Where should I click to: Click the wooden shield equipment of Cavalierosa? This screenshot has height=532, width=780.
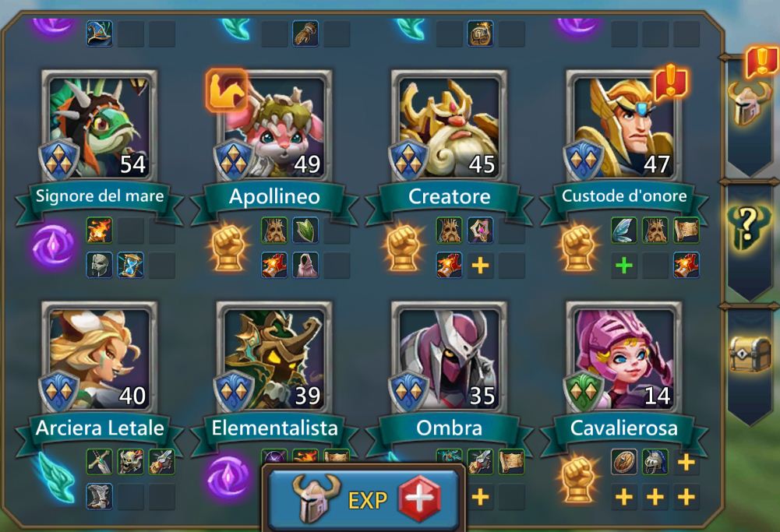[x=624, y=462]
